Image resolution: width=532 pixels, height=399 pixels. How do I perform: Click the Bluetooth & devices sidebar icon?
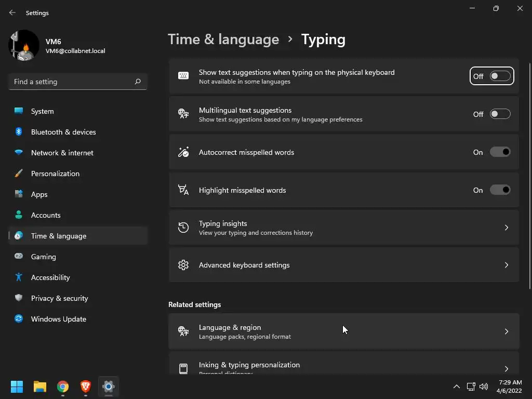[19, 132]
